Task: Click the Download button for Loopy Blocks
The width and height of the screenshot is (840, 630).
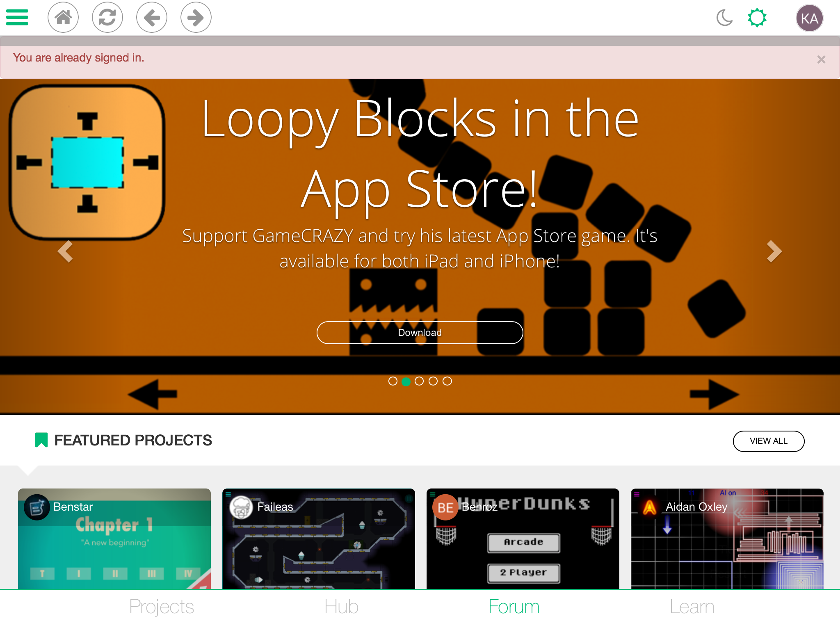Action: point(420,333)
